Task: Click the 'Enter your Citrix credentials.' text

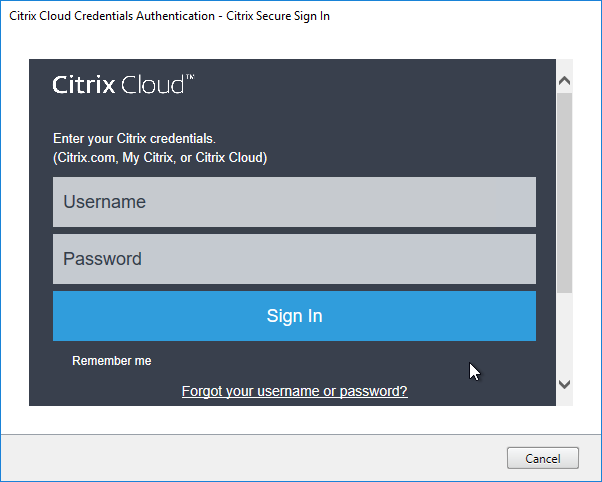Action: [134, 138]
